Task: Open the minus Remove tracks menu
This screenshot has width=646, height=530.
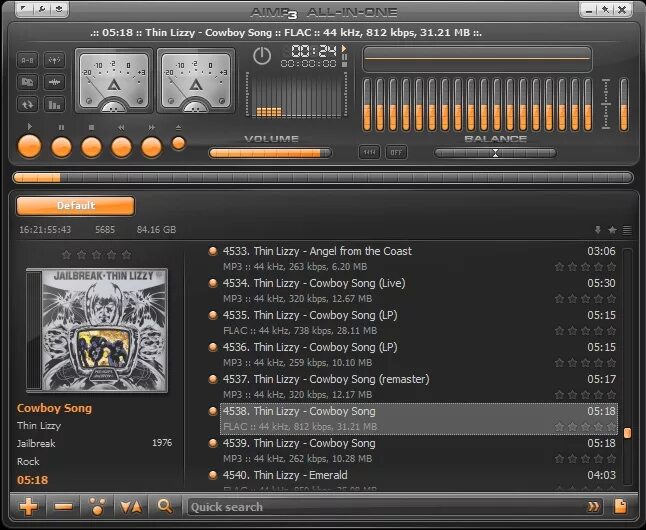Action: click(63, 507)
